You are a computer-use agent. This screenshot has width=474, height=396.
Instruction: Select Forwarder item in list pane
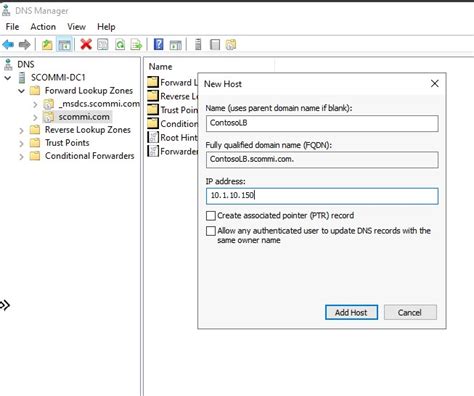(172, 151)
